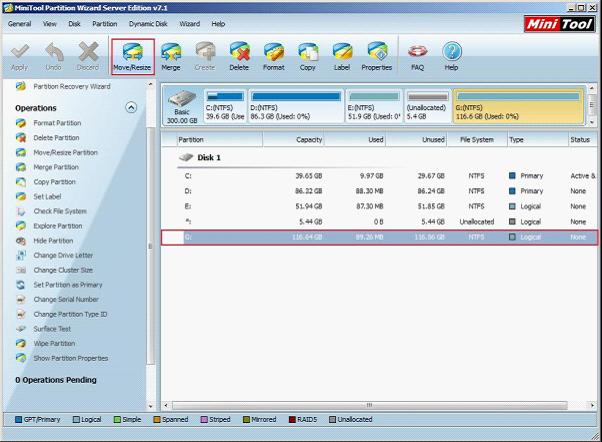The height and width of the screenshot is (442, 602).
Task: Sort by the Capacity column header
Action: (x=294, y=140)
